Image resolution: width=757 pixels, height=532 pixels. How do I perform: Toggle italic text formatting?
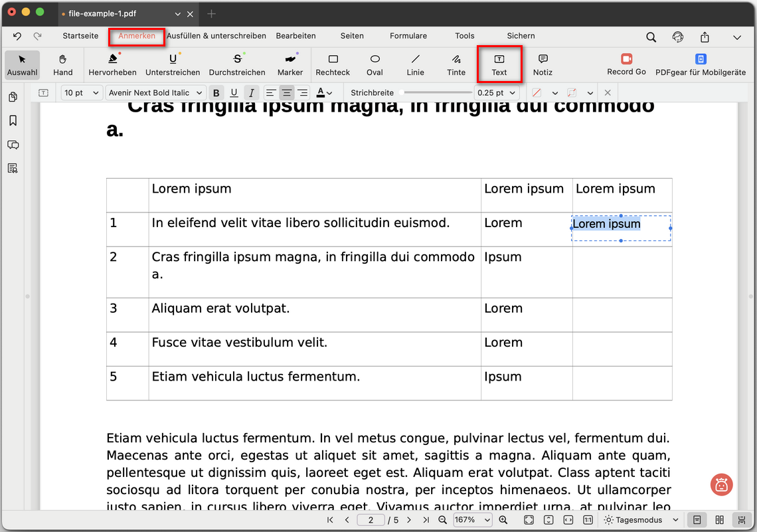click(251, 93)
